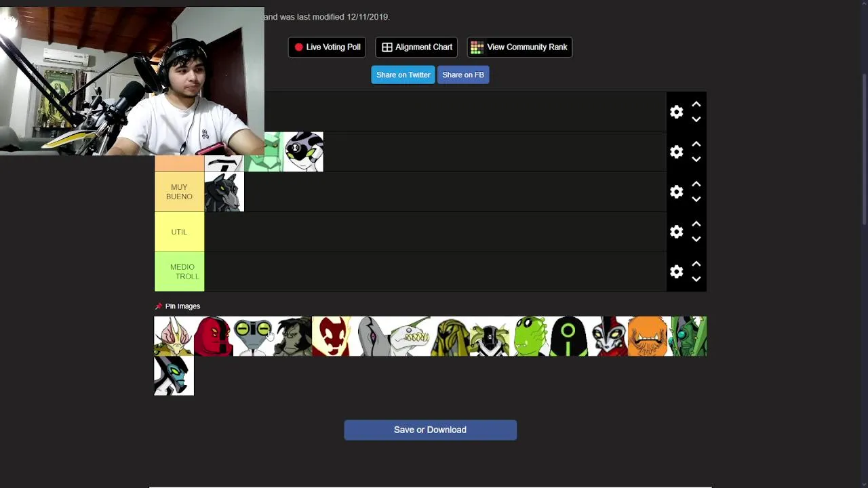Pick the bright green Upchuck thumbnail
The image size is (868, 488).
529,336
